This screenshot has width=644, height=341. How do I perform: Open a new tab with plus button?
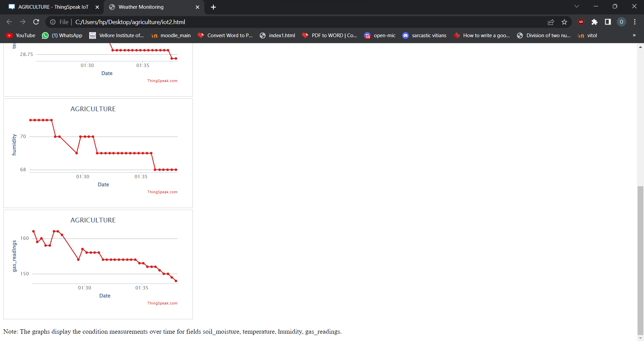coord(213,7)
